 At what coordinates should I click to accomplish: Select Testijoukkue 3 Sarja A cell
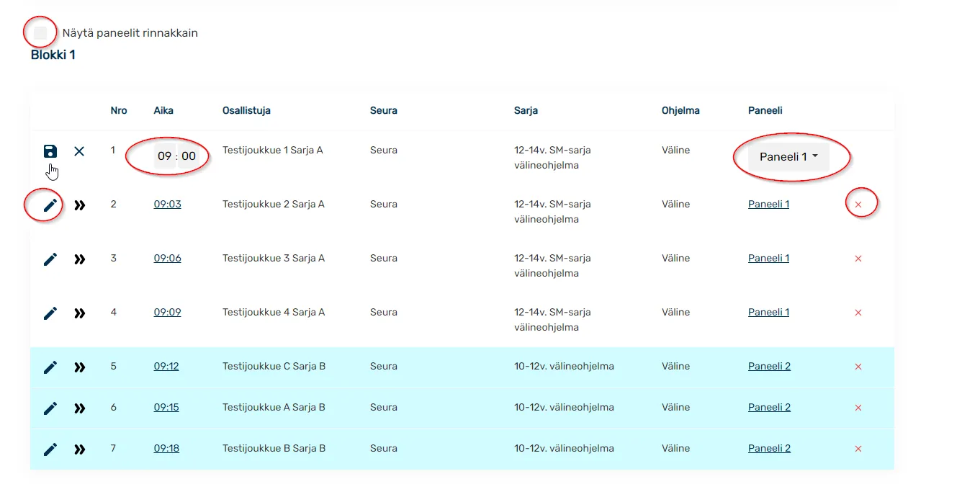pyautogui.click(x=274, y=259)
